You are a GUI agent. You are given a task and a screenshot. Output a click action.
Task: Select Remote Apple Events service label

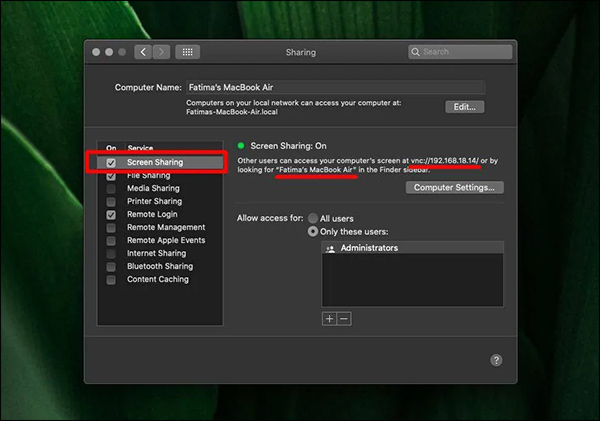tap(166, 240)
